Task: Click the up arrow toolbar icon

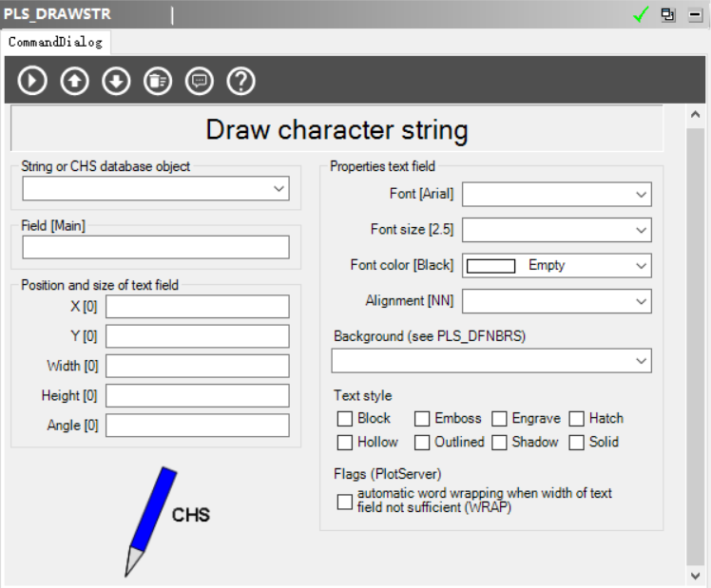Action: click(x=74, y=82)
